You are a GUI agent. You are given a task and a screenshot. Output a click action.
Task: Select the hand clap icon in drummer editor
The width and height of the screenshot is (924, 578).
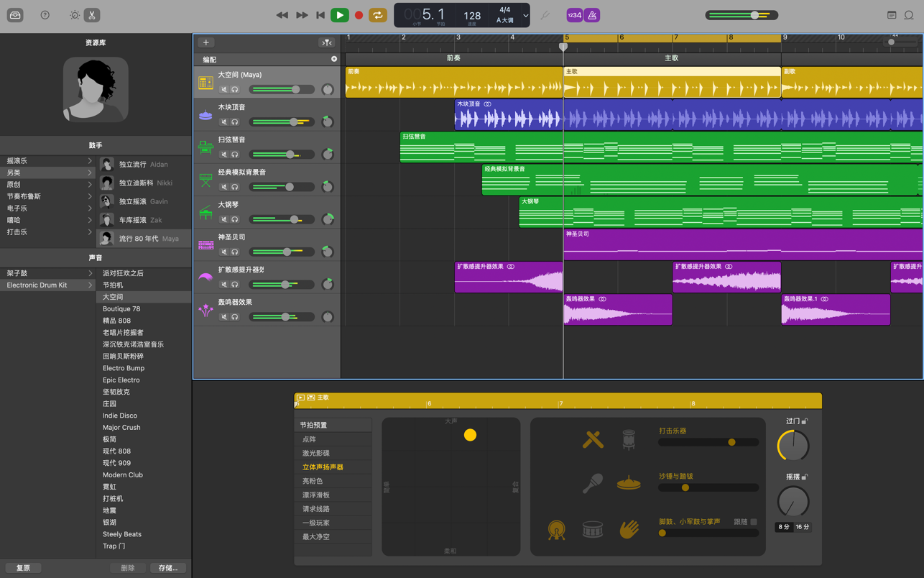point(629,529)
